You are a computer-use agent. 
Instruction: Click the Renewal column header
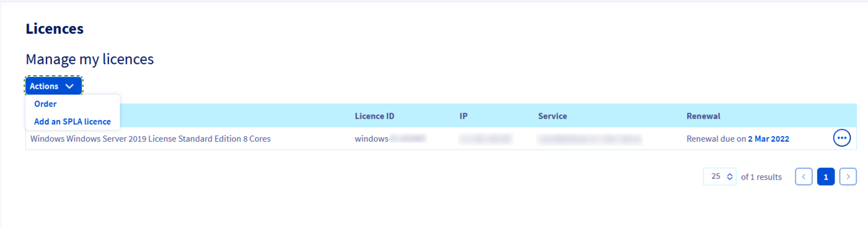[x=703, y=116]
